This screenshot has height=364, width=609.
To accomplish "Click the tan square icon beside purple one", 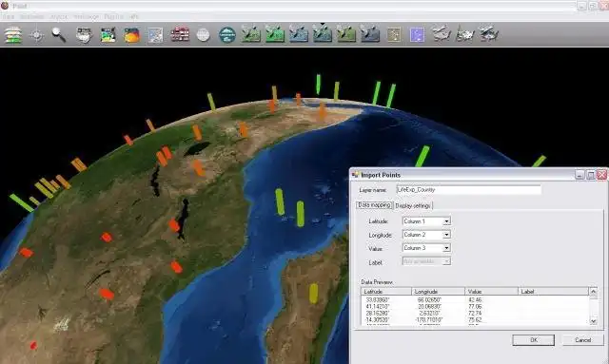I will [393, 35].
